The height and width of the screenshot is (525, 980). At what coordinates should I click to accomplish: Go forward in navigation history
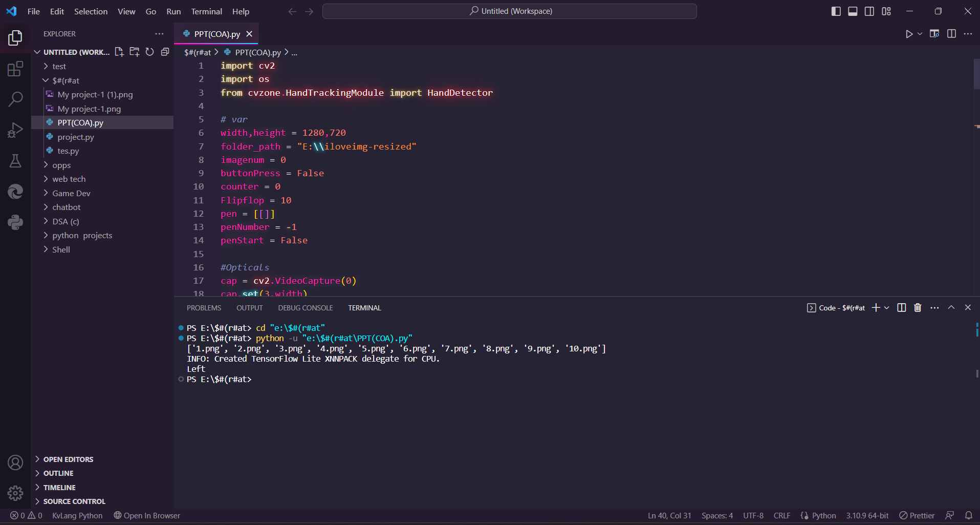(x=309, y=11)
